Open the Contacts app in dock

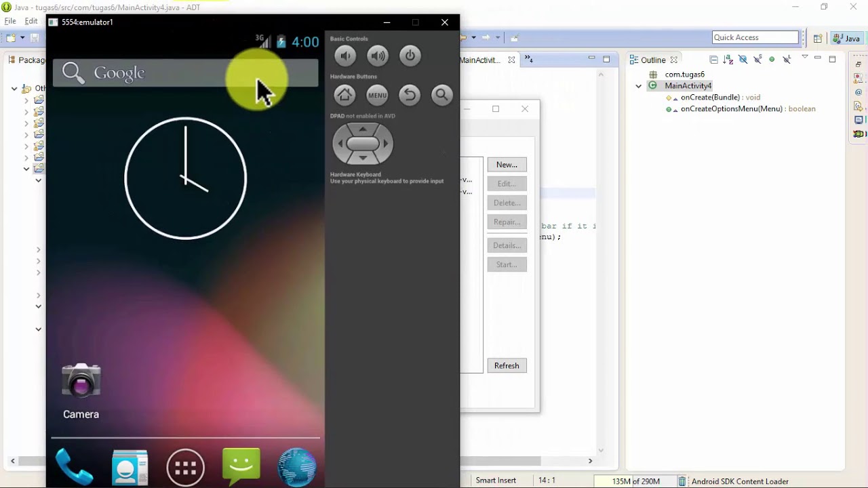click(x=130, y=467)
